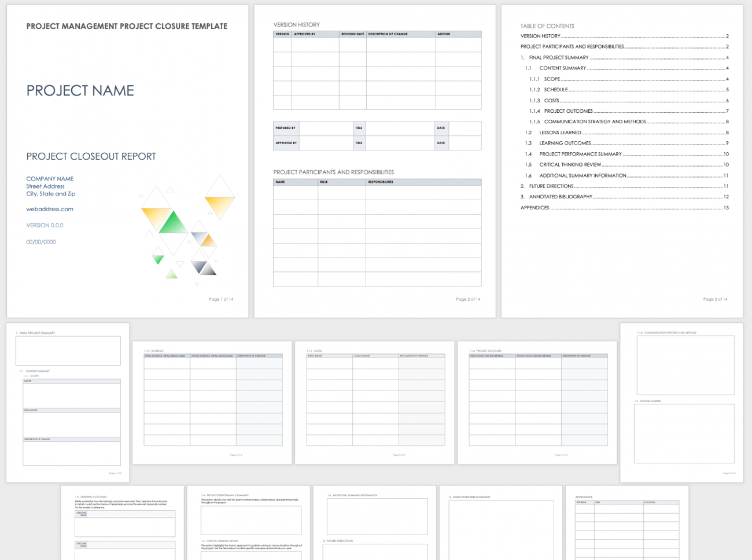752x560 pixels.
Task: Open the 1.1.1 SCOPE contents entry
Action: tap(629, 79)
